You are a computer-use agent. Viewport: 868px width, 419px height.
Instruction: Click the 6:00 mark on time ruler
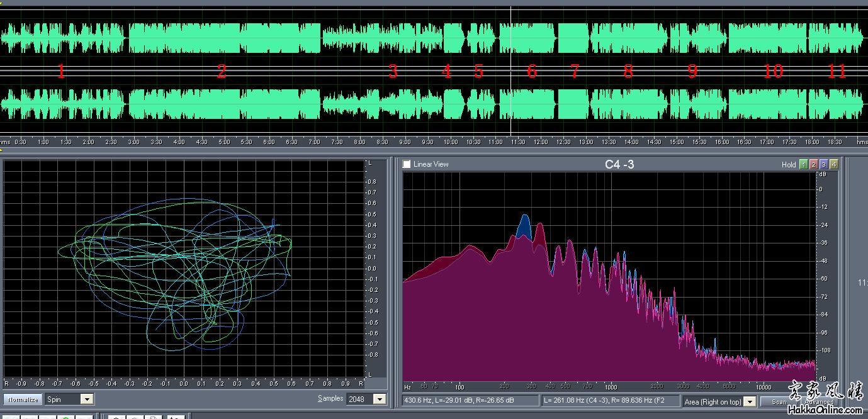(269, 142)
